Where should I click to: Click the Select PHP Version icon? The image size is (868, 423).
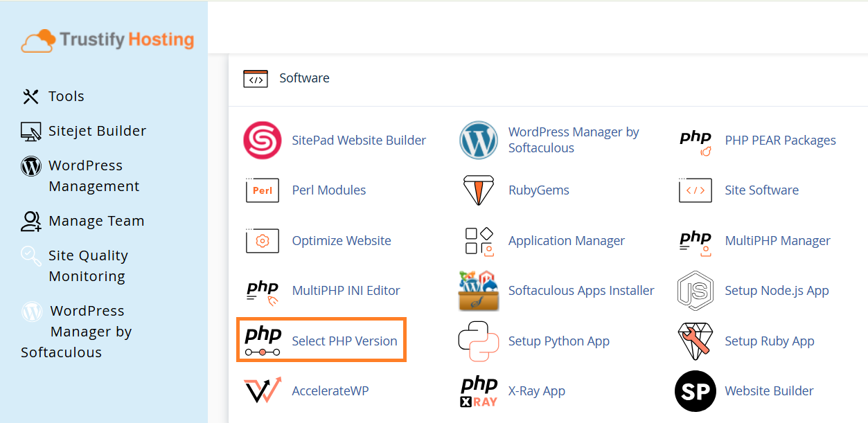pos(263,341)
